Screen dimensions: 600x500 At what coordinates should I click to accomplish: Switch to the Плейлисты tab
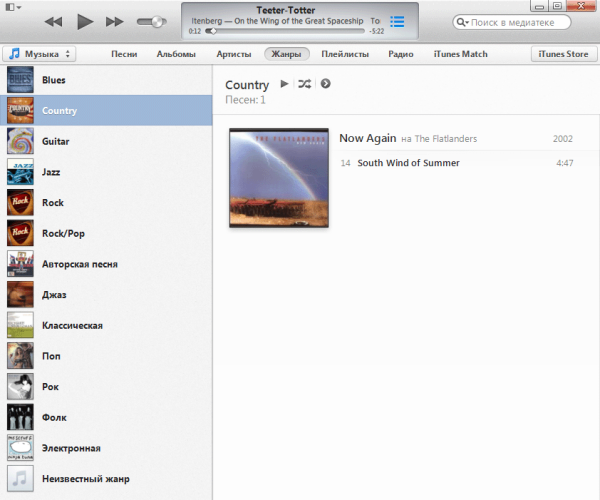(345, 54)
